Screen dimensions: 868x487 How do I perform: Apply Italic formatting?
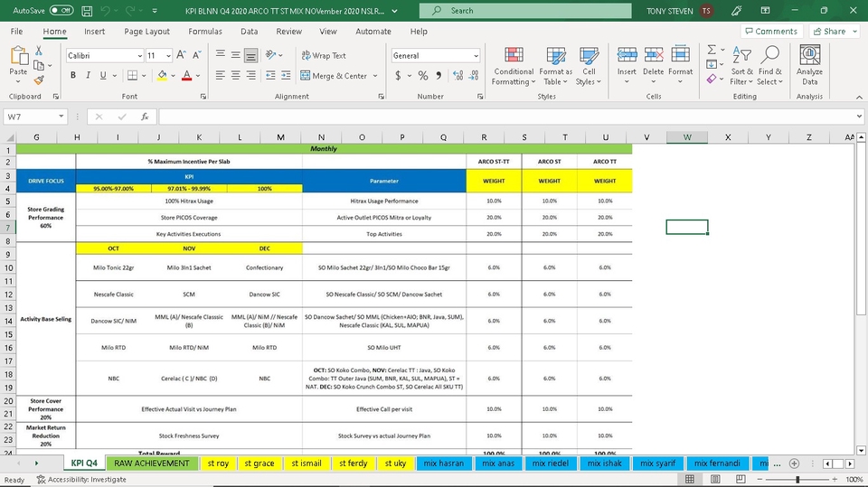click(88, 75)
